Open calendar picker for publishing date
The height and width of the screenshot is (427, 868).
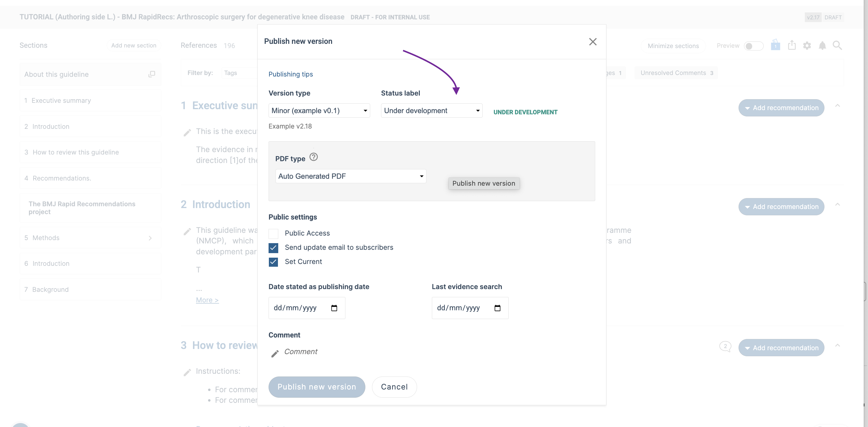pos(334,308)
